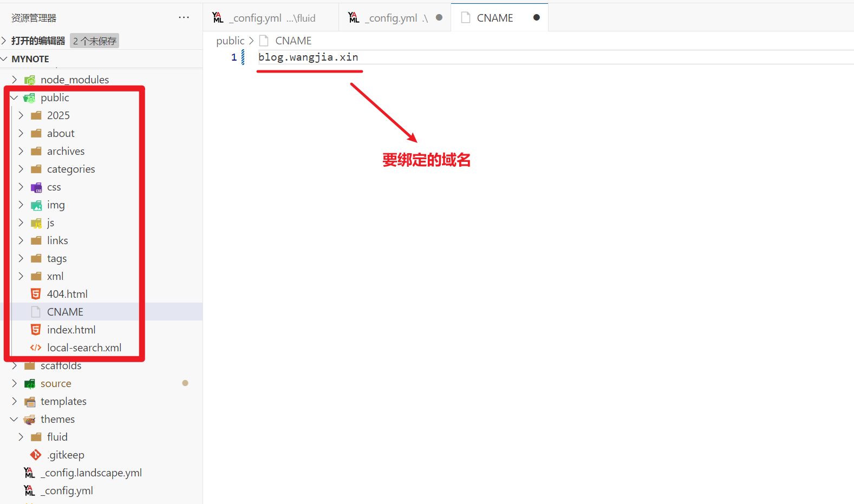The height and width of the screenshot is (504, 854).
Task: Click the HTML5 icon next to 404.html
Action: click(x=36, y=294)
